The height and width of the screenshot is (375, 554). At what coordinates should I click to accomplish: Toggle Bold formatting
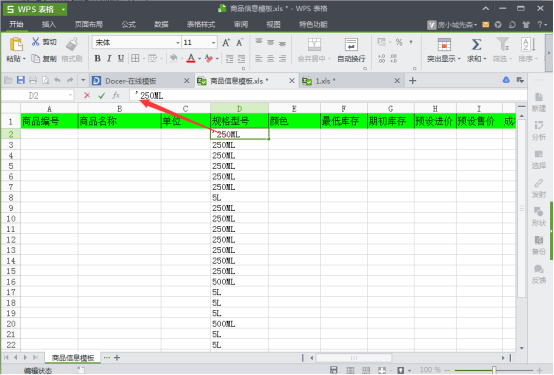(98, 58)
